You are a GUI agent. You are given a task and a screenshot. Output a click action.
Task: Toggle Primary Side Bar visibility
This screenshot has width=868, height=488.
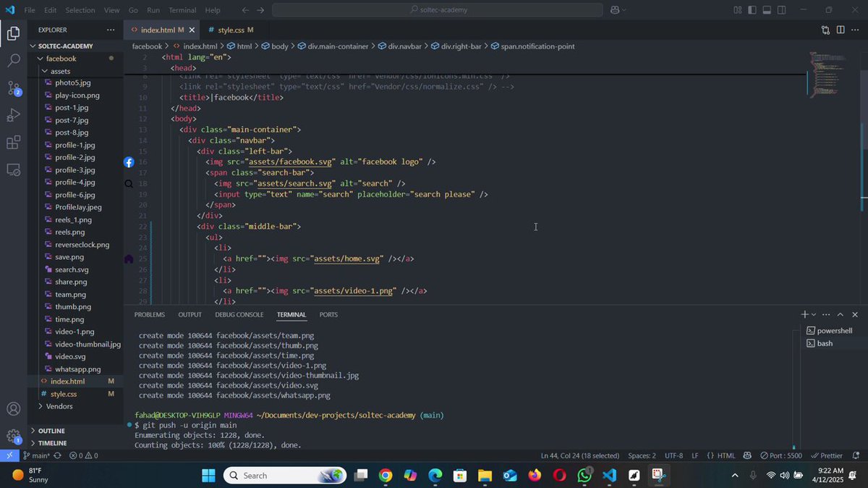[752, 10]
